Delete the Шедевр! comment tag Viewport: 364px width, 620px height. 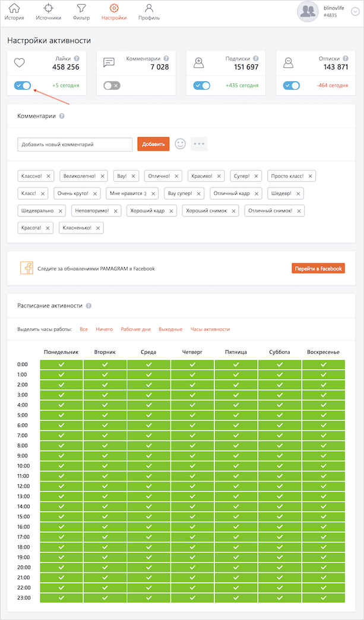pos(298,193)
